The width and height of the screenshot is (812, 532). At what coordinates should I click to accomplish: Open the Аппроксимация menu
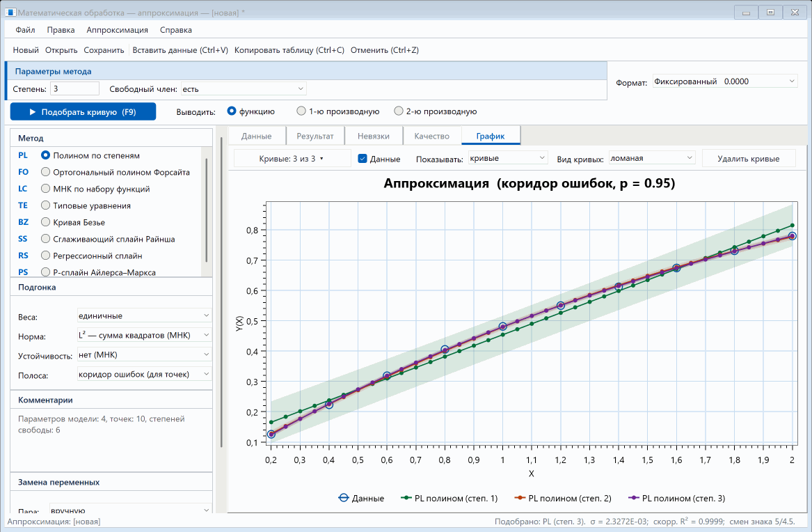(x=117, y=30)
